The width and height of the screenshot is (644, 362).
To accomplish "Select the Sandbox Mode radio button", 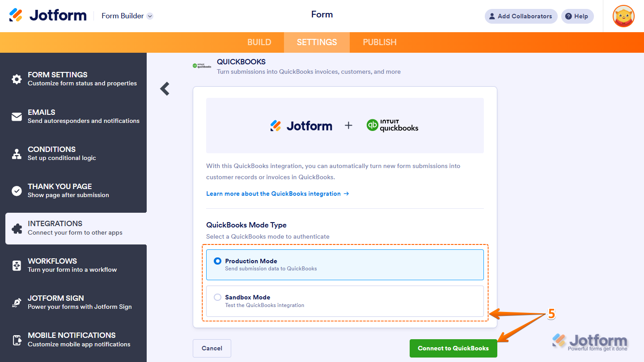I will click(x=217, y=297).
